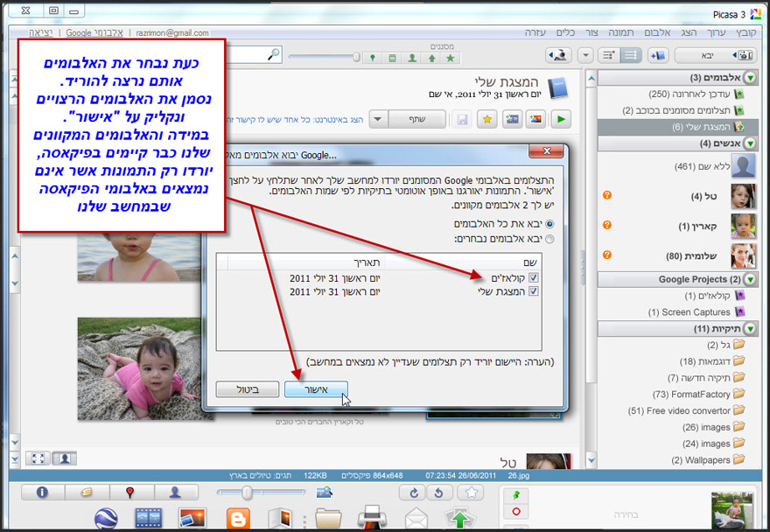
Task: Switch to sorted tree folder view
Action: click(x=609, y=55)
